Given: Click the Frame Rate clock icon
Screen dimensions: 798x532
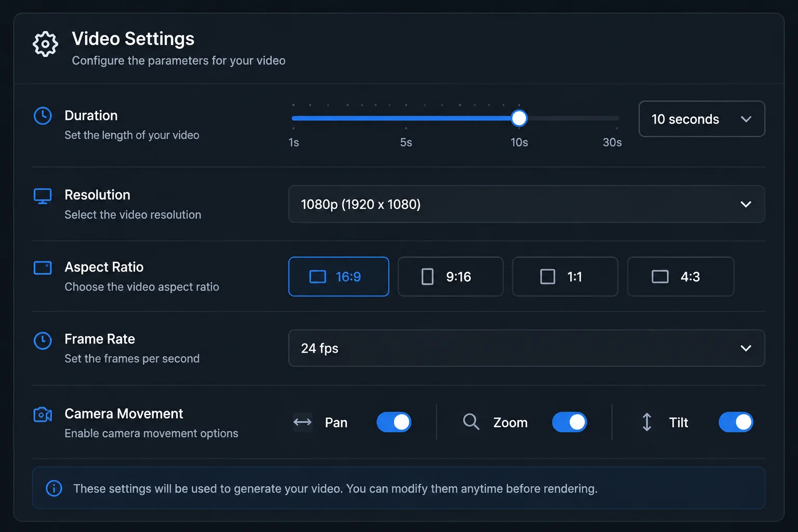Looking at the screenshot, I should (x=43, y=341).
